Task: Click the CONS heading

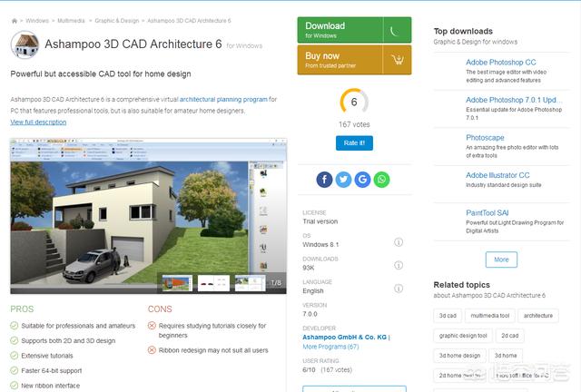Action: point(160,309)
